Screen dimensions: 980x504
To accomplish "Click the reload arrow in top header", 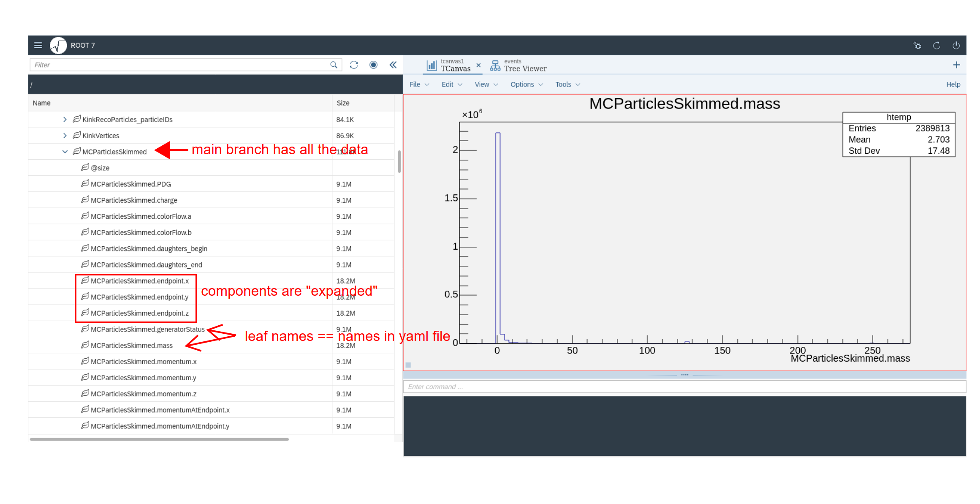I will pos(937,45).
